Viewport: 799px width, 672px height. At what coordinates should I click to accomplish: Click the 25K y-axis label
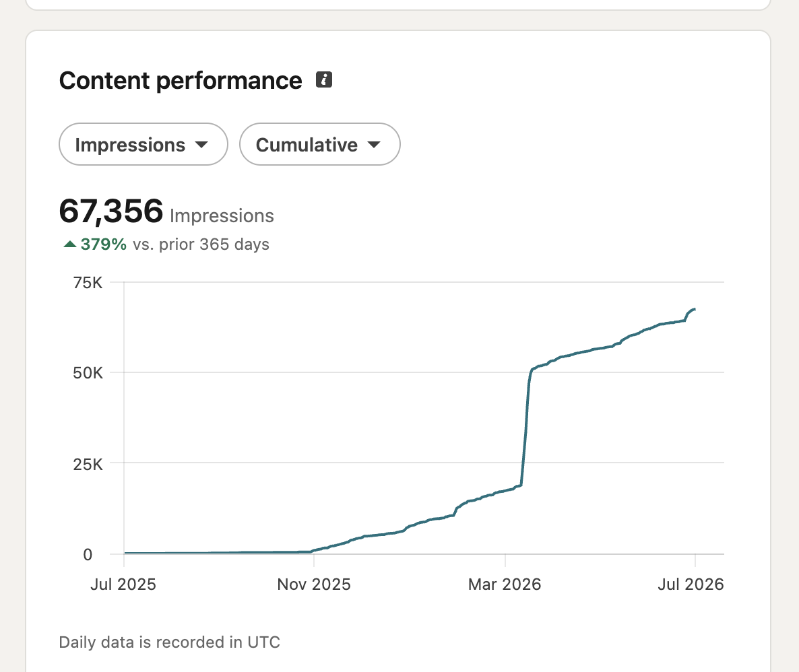(88, 464)
